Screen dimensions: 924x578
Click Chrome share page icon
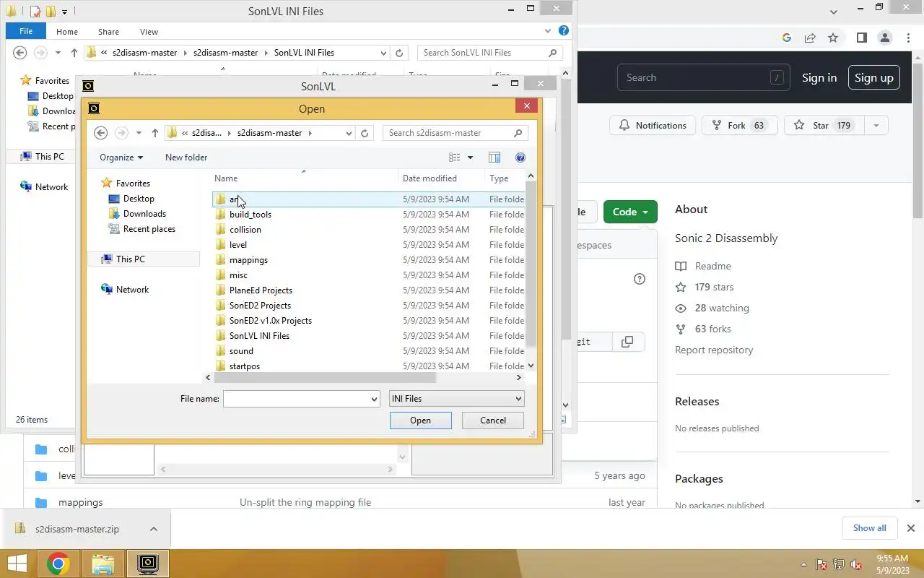click(810, 38)
